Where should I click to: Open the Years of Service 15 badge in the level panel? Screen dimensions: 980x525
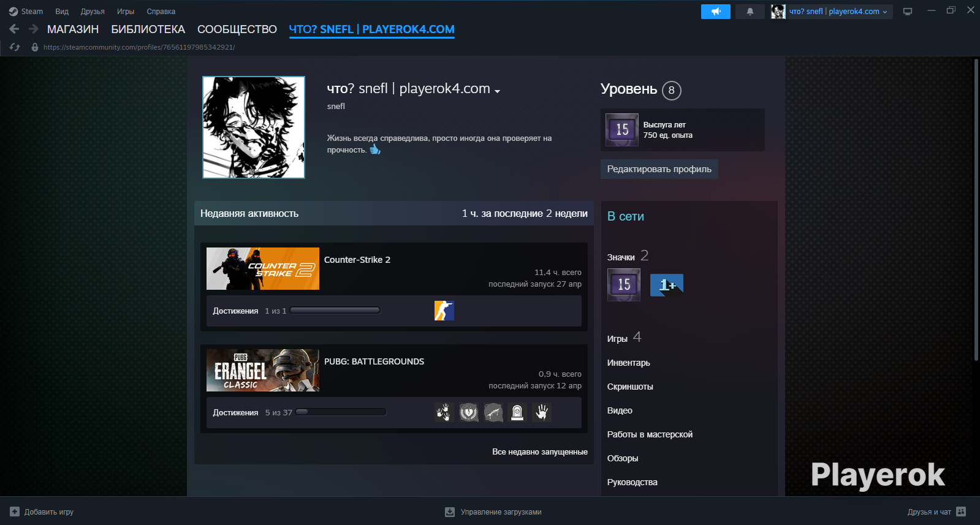(622, 130)
